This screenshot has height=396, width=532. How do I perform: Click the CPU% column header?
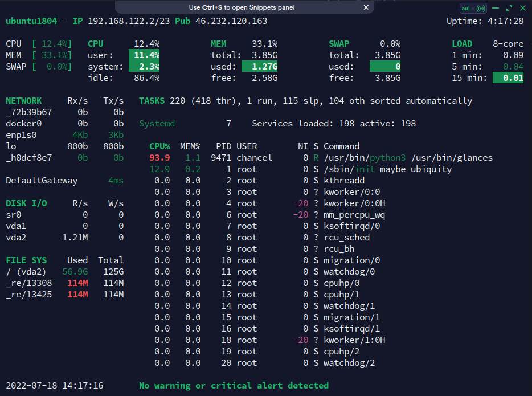pos(159,146)
